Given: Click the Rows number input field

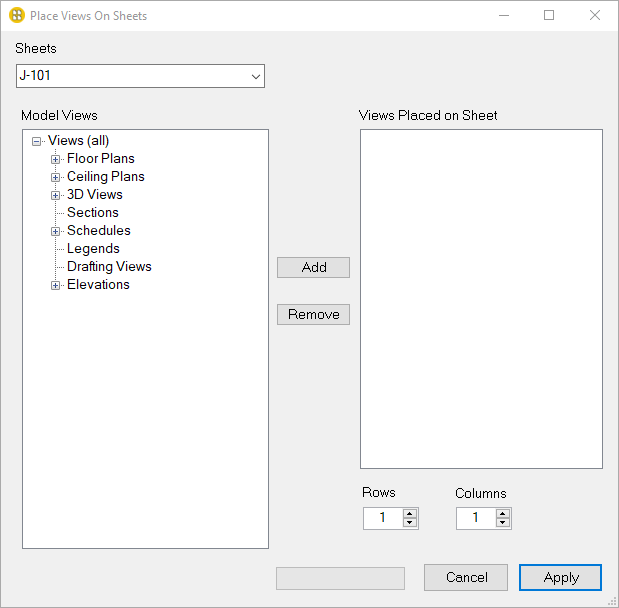Looking at the screenshot, I should click(382, 518).
